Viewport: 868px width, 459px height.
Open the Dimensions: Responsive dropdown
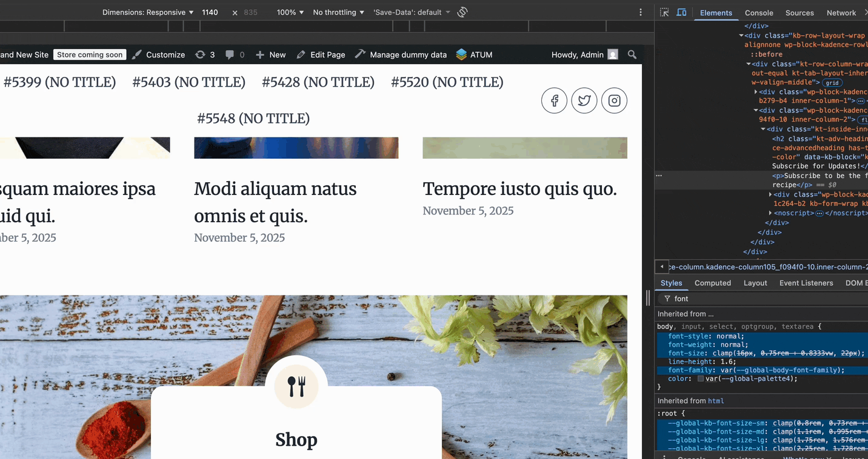[148, 12]
